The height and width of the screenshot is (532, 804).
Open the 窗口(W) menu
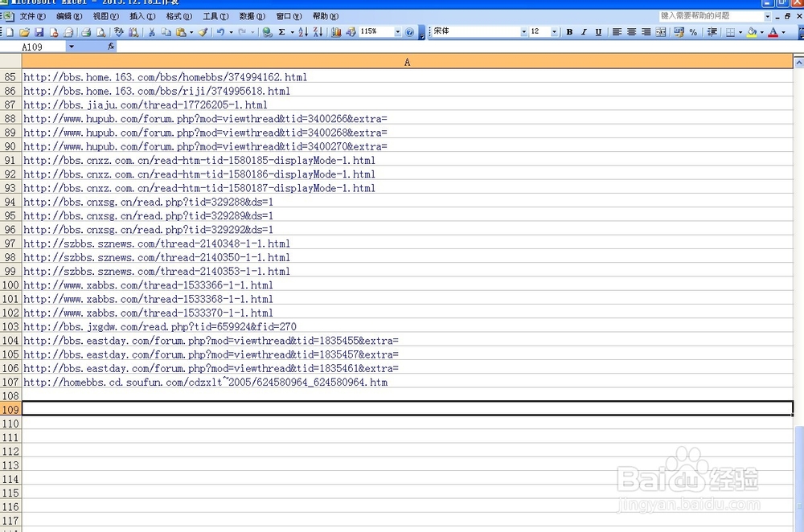(x=289, y=16)
